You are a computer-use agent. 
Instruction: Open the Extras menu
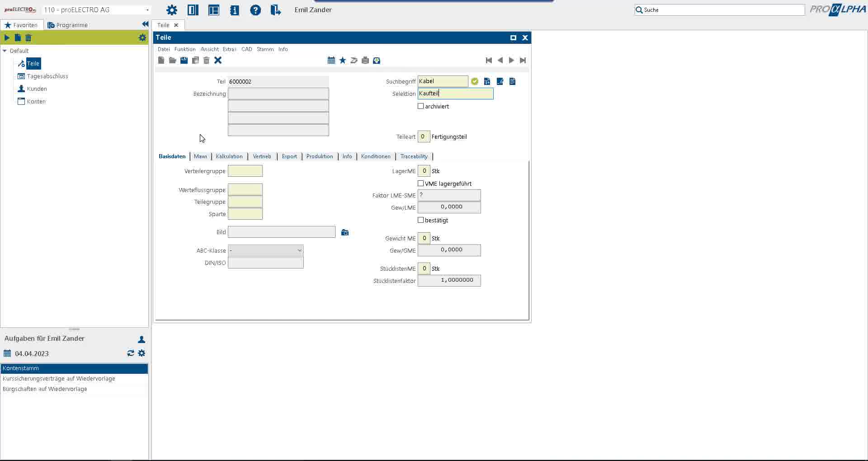pyautogui.click(x=230, y=49)
